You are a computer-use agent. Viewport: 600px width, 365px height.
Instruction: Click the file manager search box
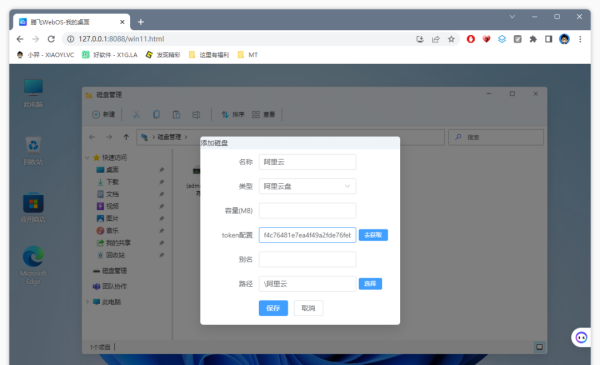coord(496,137)
